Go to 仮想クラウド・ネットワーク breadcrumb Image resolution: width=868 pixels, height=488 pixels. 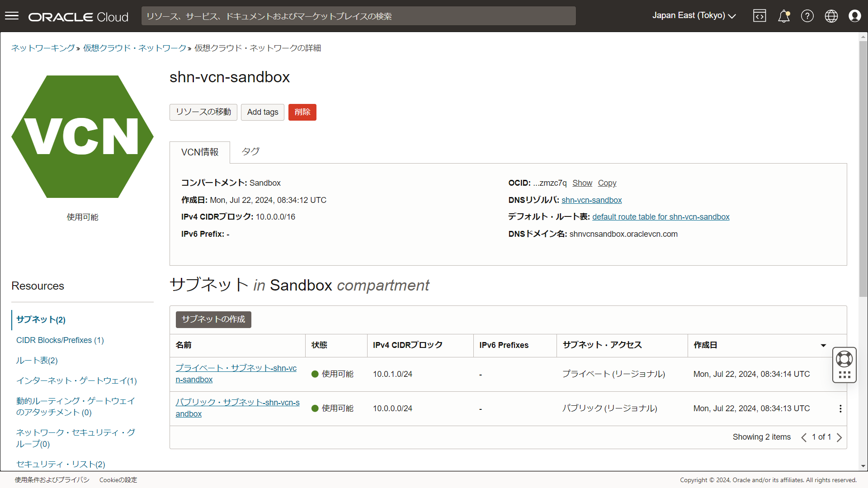click(x=135, y=48)
